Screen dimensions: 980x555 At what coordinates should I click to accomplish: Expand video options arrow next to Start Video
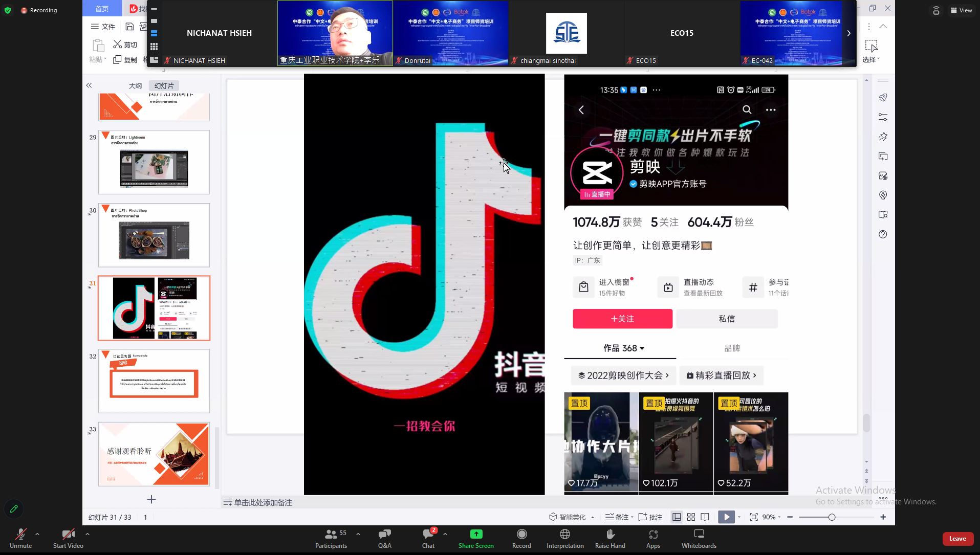[88, 534]
